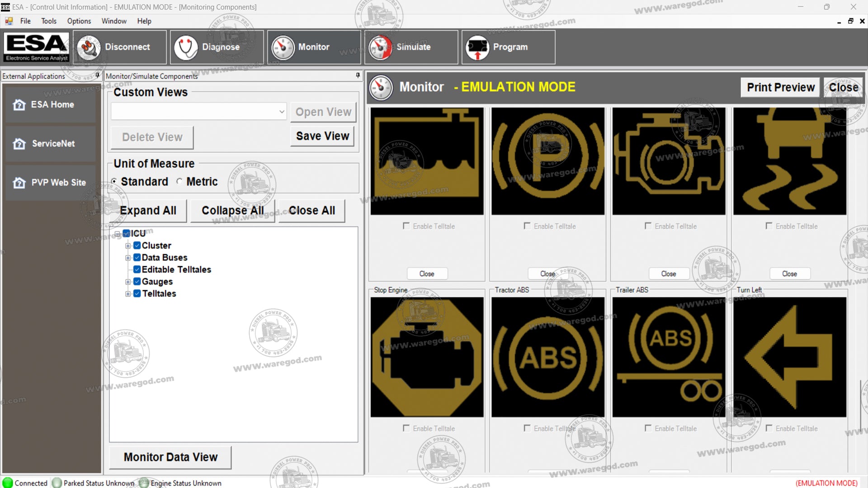Open the Options menu
This screenshot has width=868, height=488.
tap(79, 21)
